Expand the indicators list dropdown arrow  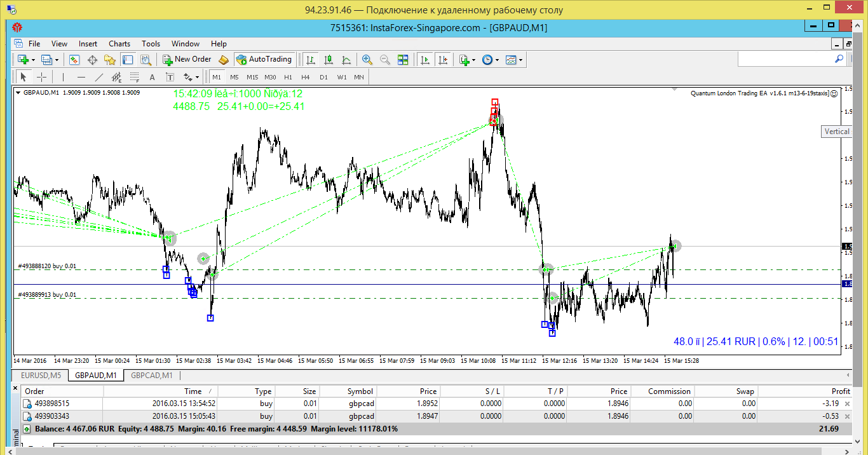474,60
